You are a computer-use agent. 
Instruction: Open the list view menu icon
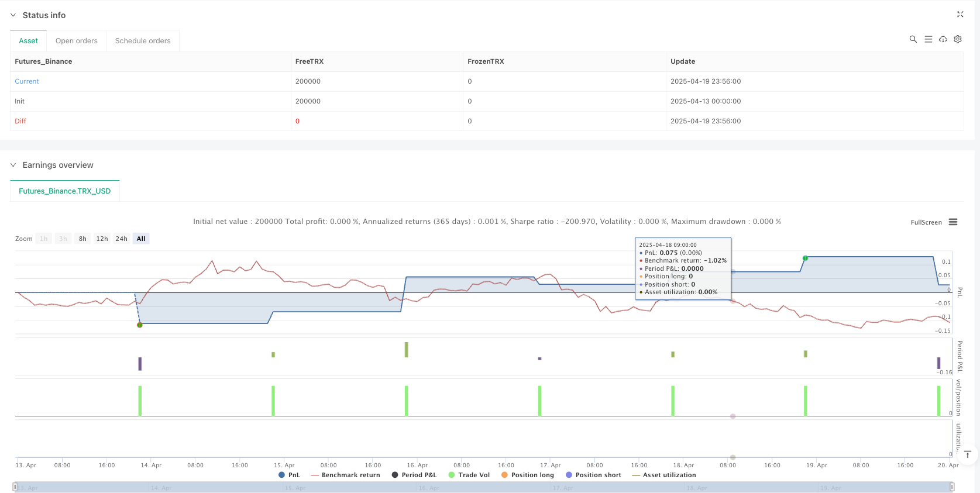(x=928, y=39)
